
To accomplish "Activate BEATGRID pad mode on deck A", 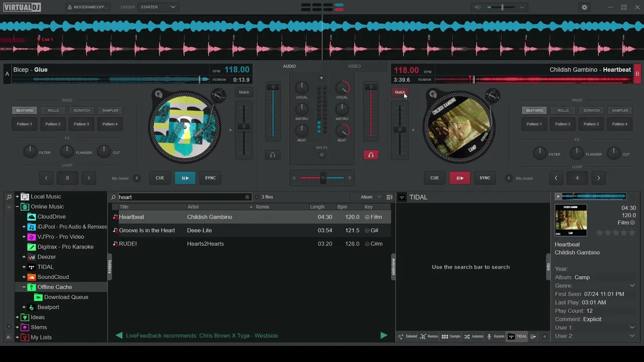I will [x=25, y=111].
